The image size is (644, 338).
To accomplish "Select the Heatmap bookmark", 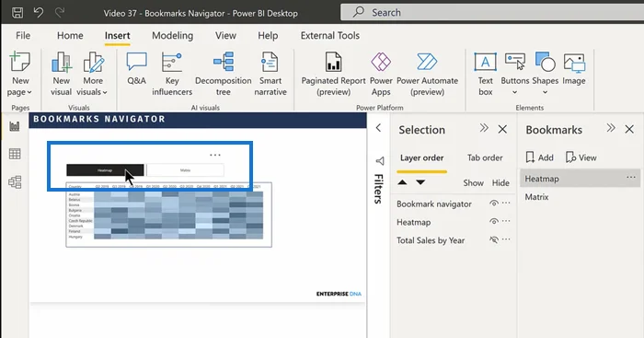I will [x=580, y=179].
